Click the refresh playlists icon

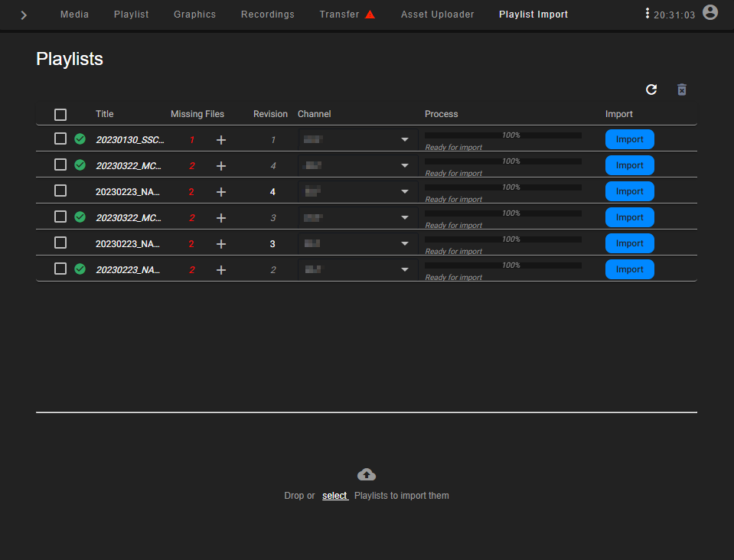[651, 90]
